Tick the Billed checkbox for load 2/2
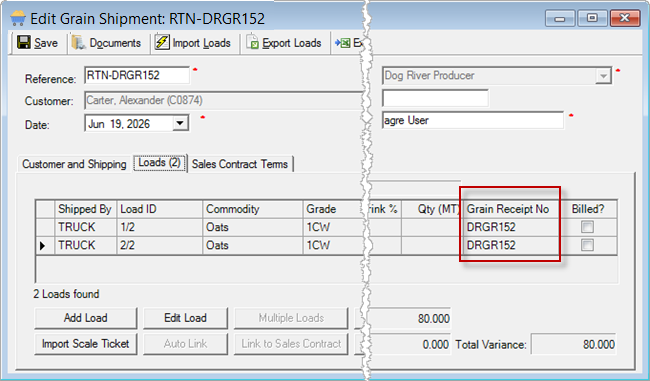Image resolution: width=650 pixels, height=381 pixels. pyautogui.click(x=587, y=245)
